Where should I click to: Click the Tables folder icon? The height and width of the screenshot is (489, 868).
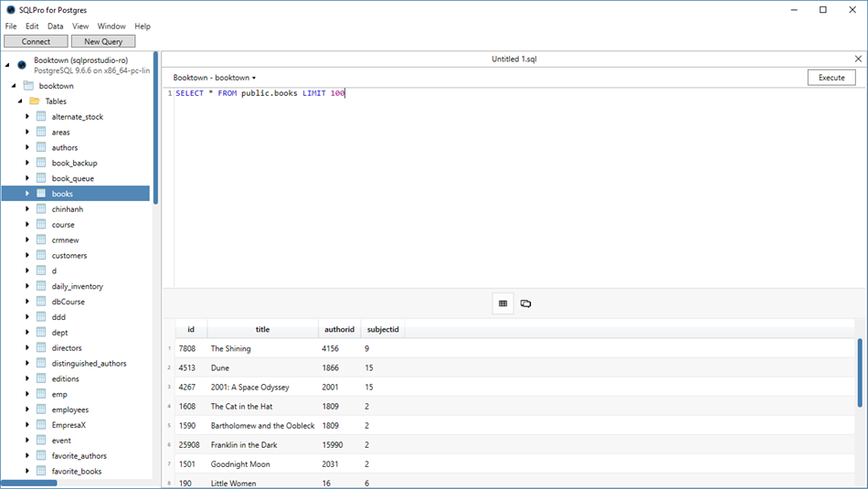(x=35, y=101)
